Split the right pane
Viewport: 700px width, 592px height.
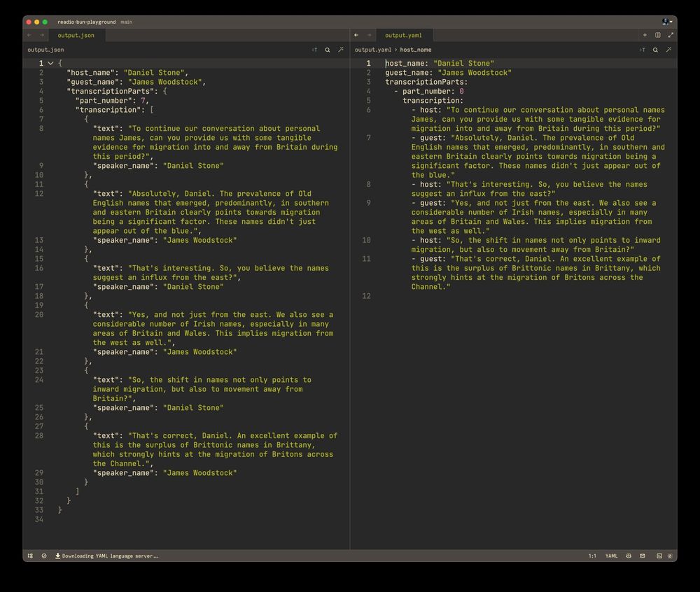pyautogui.click(x=657, y=35)
